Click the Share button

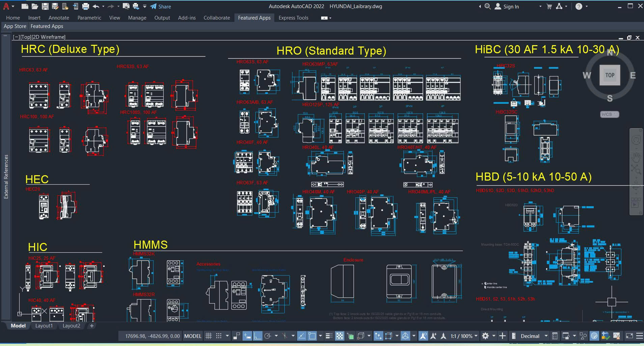click(x=161, y=6)
